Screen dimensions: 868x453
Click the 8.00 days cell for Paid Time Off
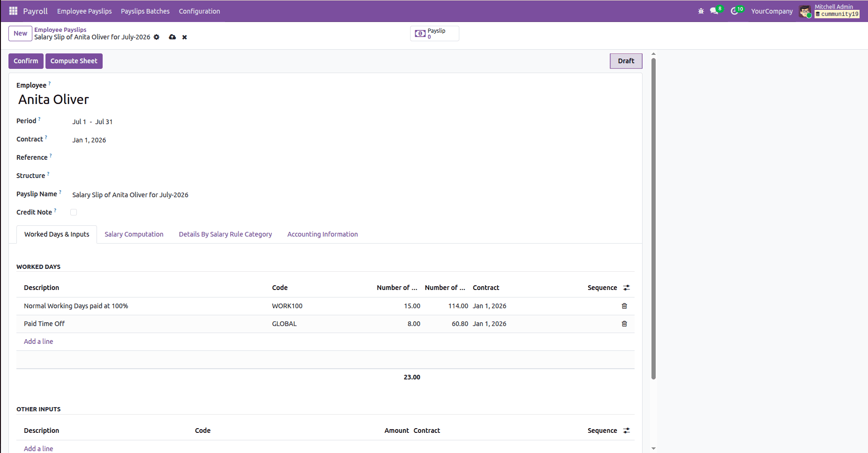click(414, 324)
